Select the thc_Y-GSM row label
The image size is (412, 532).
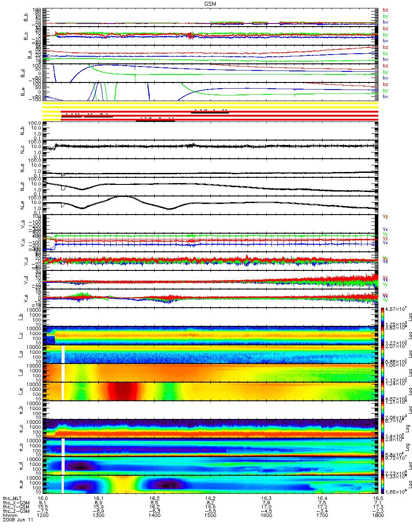pos(17,506)
